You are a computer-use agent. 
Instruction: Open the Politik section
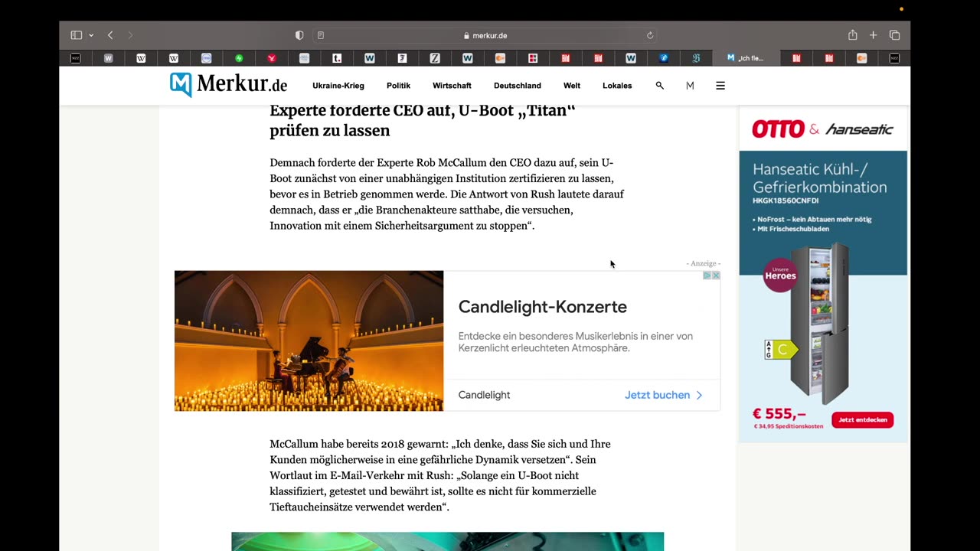pos(398,86)
